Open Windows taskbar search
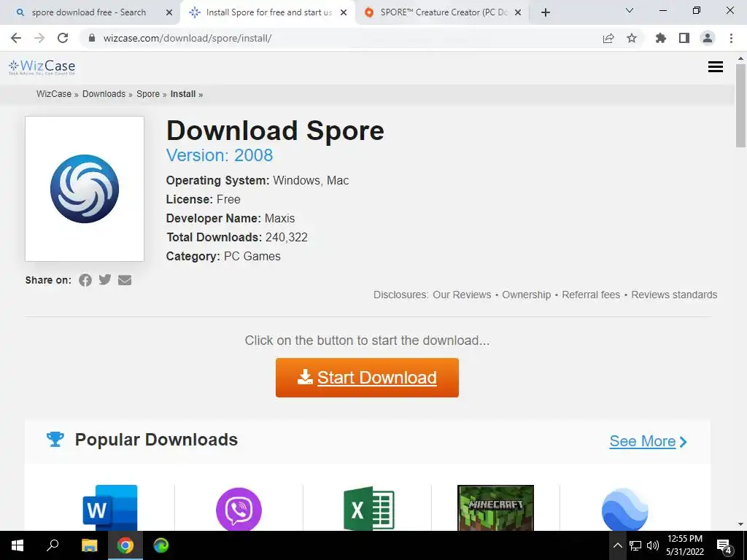Screen dimensions: 747x560 point(53,545)
